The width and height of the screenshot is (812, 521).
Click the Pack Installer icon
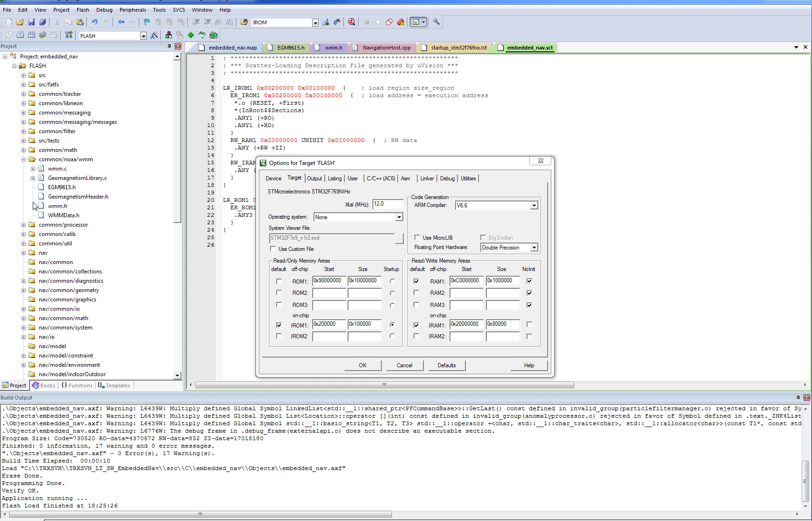(x=214, y=35)
